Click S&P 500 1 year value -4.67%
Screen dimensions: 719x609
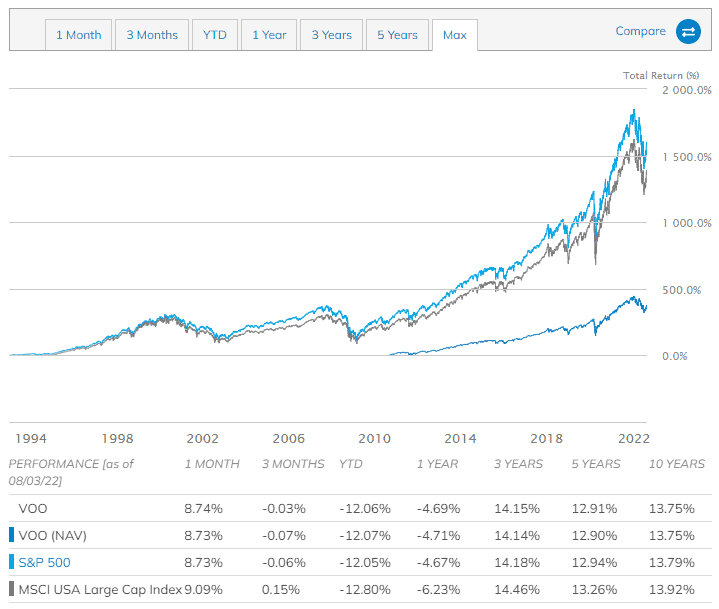pos(438,562)
